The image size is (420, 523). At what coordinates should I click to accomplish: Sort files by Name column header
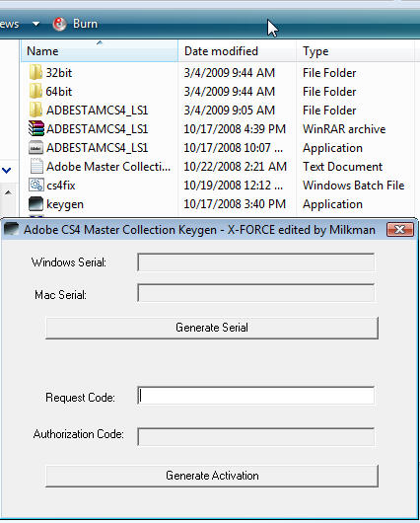tap(100, 50)
